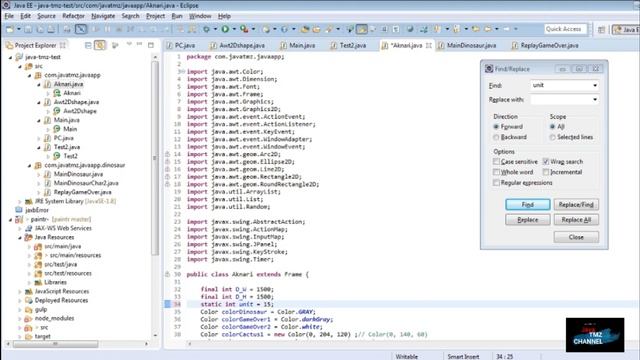Click Collapse All in Project Explorer

[88, 45]
